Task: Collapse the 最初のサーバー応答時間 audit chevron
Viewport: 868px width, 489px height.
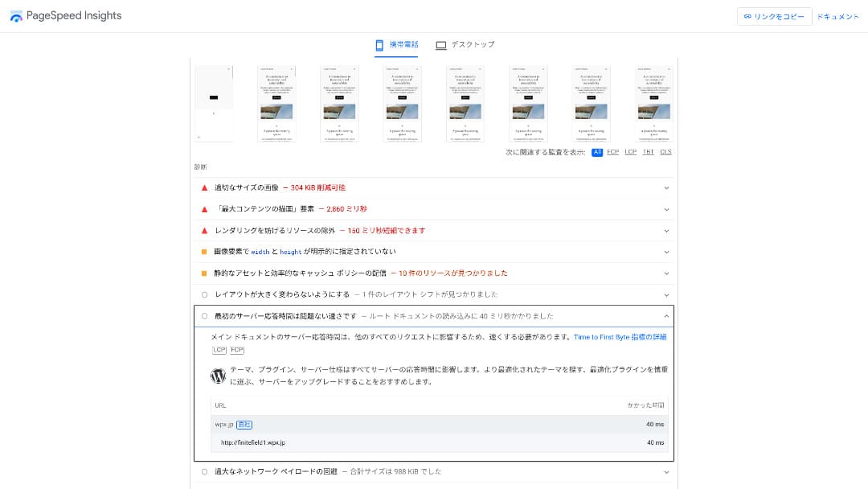Action: 666,316
